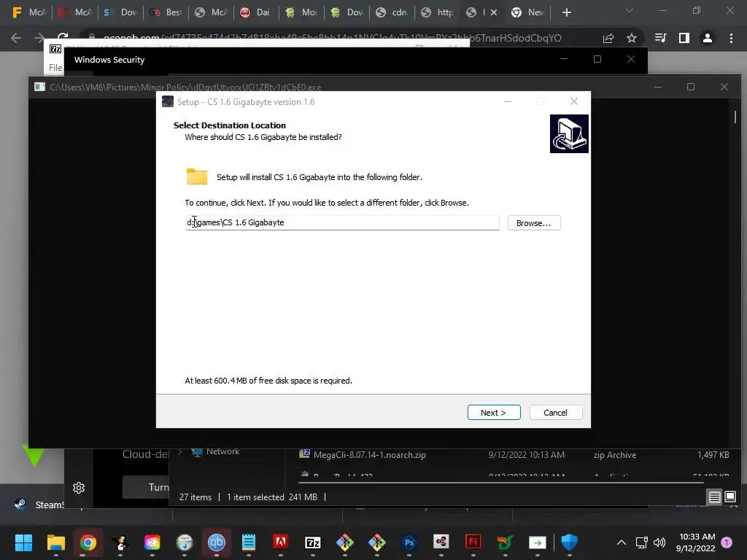Click Next in the setup wizard
The width and height of the screenshot is (747, 560).
[494, 413]
